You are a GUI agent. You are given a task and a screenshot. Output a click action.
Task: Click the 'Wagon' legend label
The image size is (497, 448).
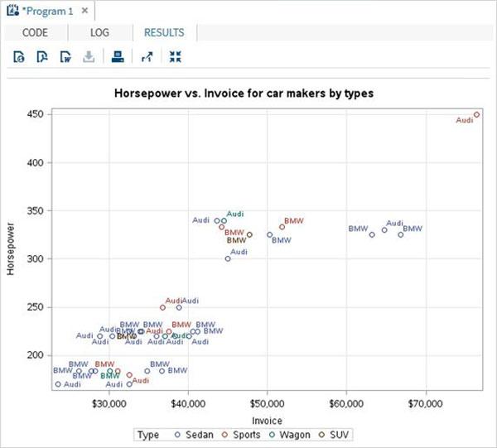(x=295, y=435)
